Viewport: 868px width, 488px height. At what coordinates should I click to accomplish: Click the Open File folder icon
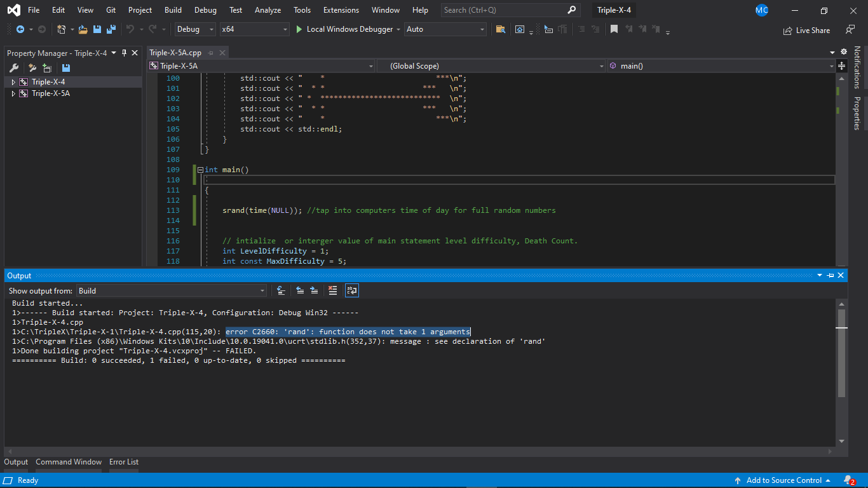click(83, 29)
